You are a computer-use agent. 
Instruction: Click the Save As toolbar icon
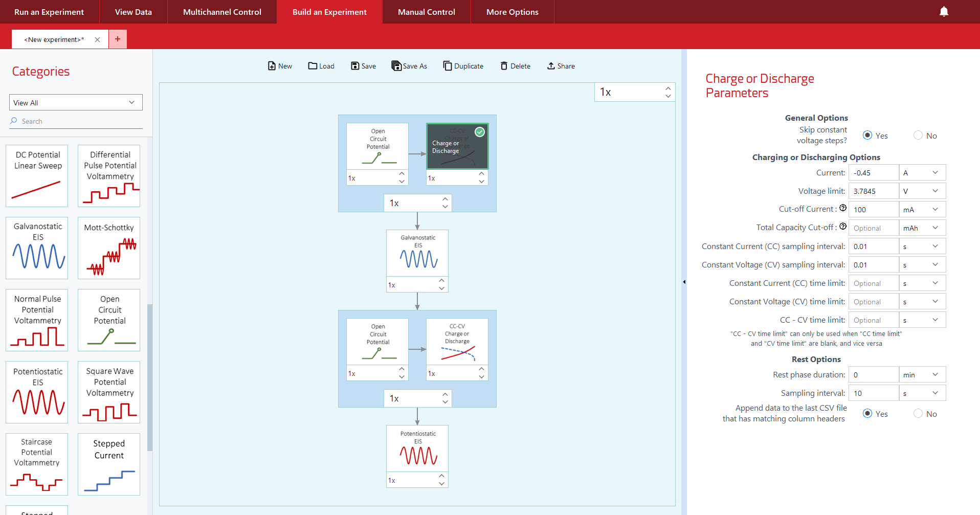click(396, 66)
